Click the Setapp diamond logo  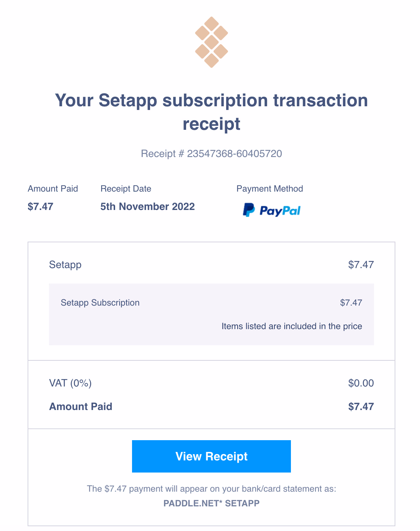coord(211,42)
